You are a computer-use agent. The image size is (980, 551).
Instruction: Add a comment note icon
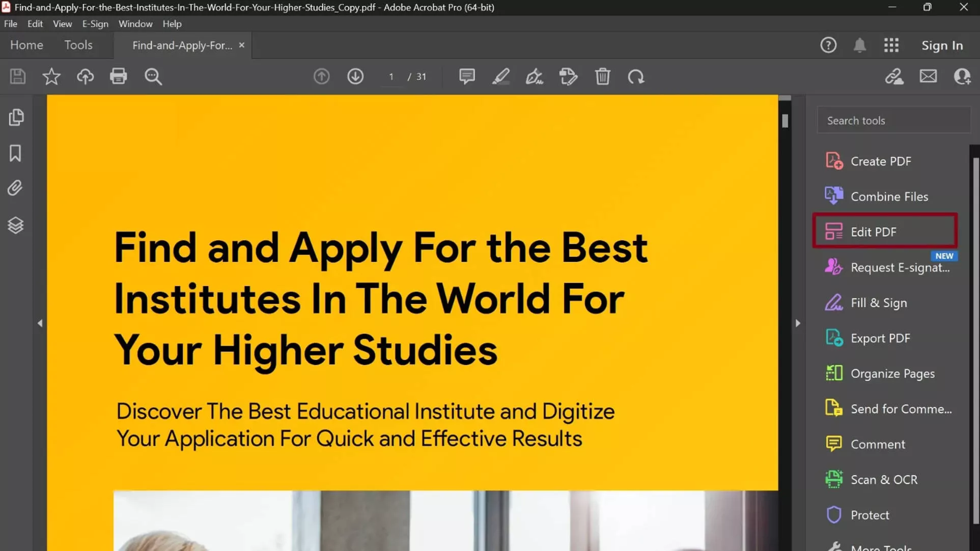click(467, 76)
